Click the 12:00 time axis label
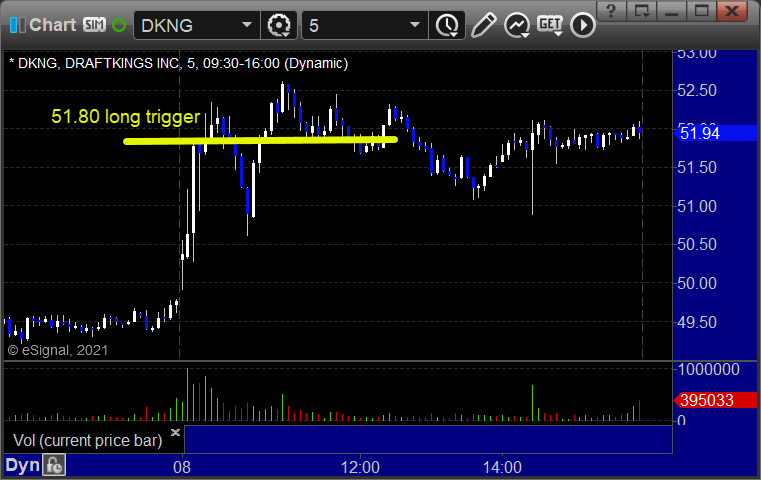 pos(360,467)
